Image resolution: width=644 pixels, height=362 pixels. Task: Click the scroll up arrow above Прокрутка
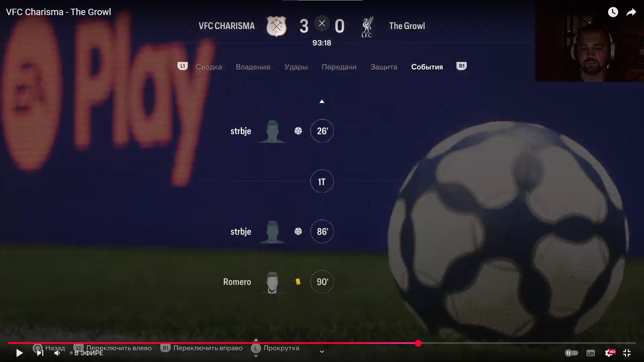(256, 340)
